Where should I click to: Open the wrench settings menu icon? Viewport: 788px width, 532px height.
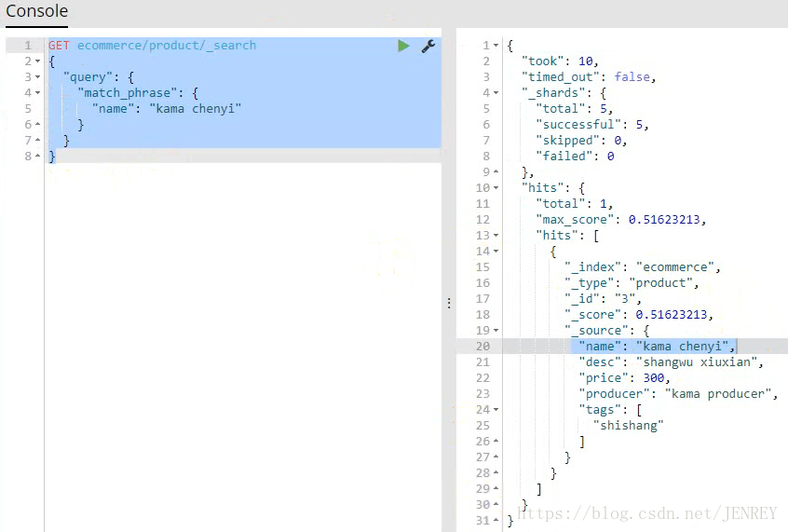pos(428,46)
